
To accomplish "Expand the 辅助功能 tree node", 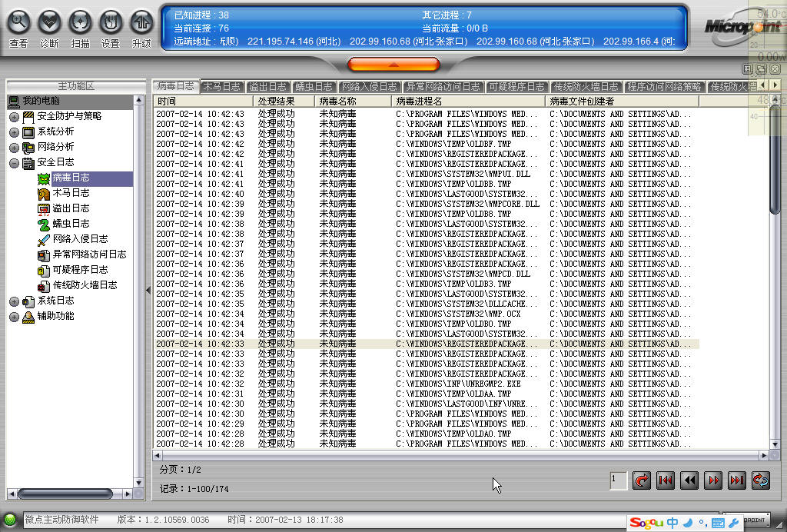I will click(x=14, y=318).
